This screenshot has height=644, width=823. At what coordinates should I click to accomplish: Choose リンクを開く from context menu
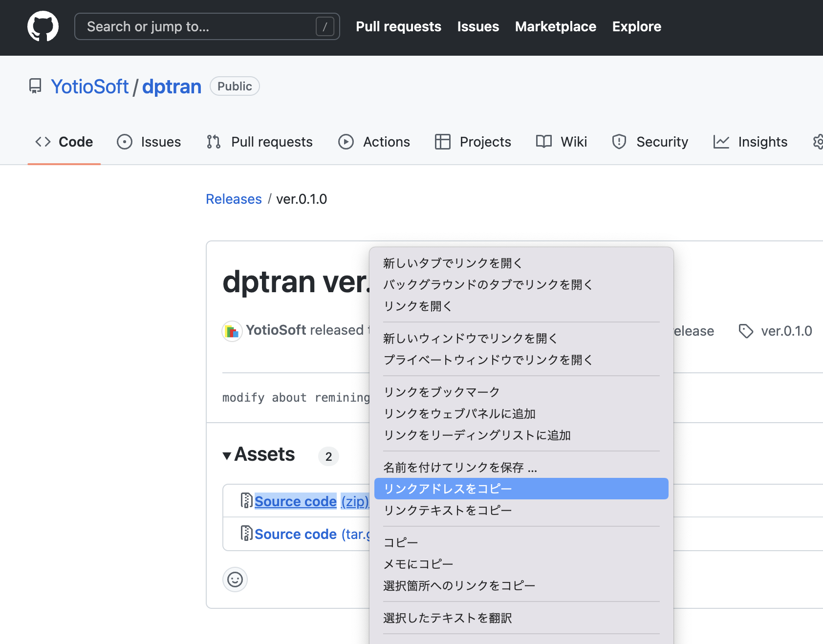pos(521,306)
